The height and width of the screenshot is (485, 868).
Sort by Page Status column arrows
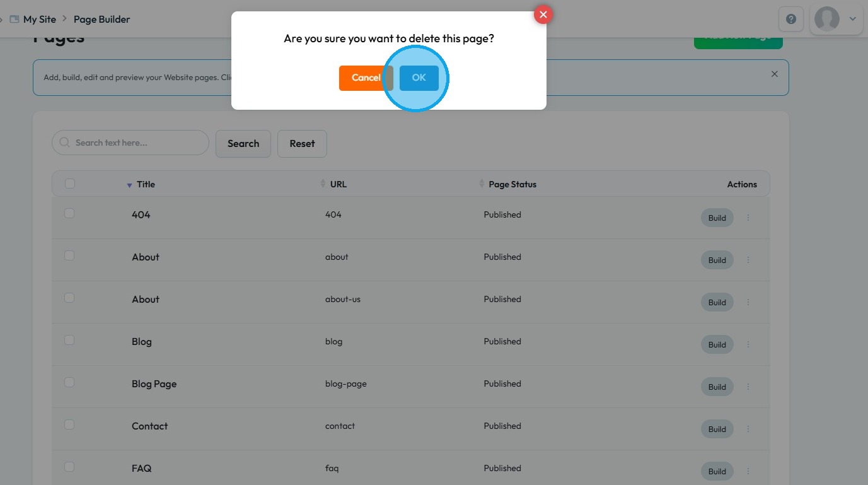click(x=482, y=184)
